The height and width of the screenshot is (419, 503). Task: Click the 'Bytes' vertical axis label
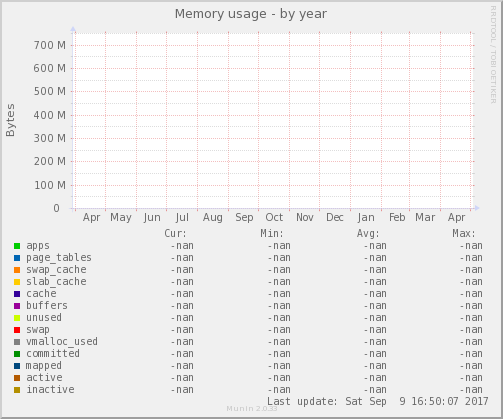point(10,120)
